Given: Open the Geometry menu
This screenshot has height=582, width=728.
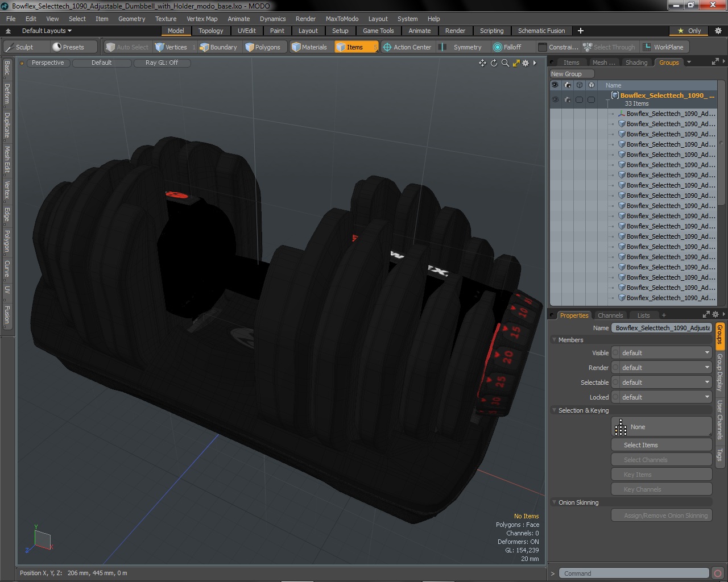Looking at the screenshot, I should tap(131, 19).
